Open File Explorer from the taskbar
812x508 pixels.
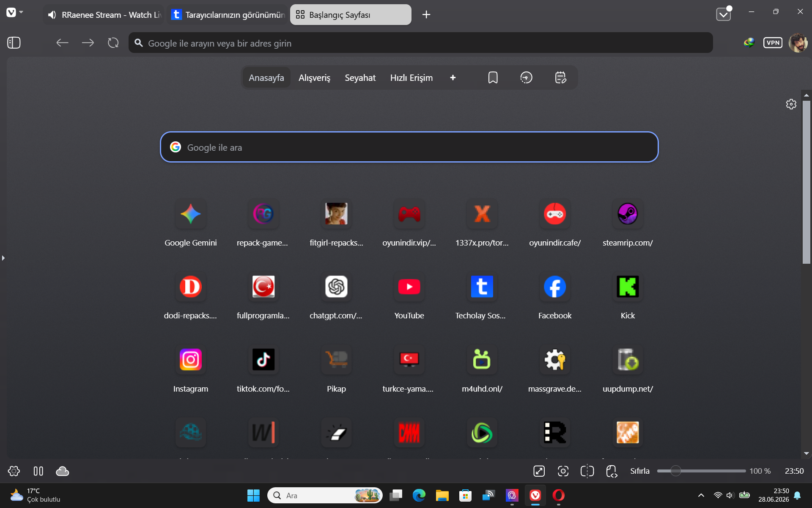point(442,495)
